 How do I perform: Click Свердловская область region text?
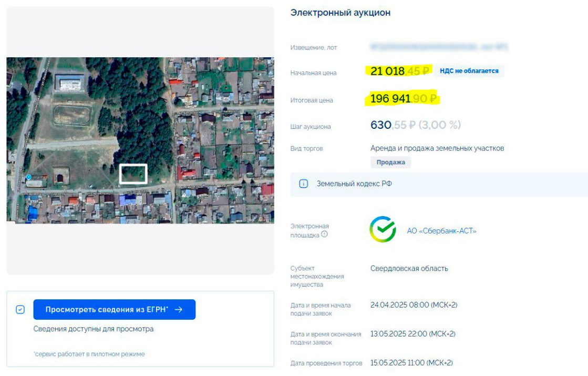pos(409,268)
